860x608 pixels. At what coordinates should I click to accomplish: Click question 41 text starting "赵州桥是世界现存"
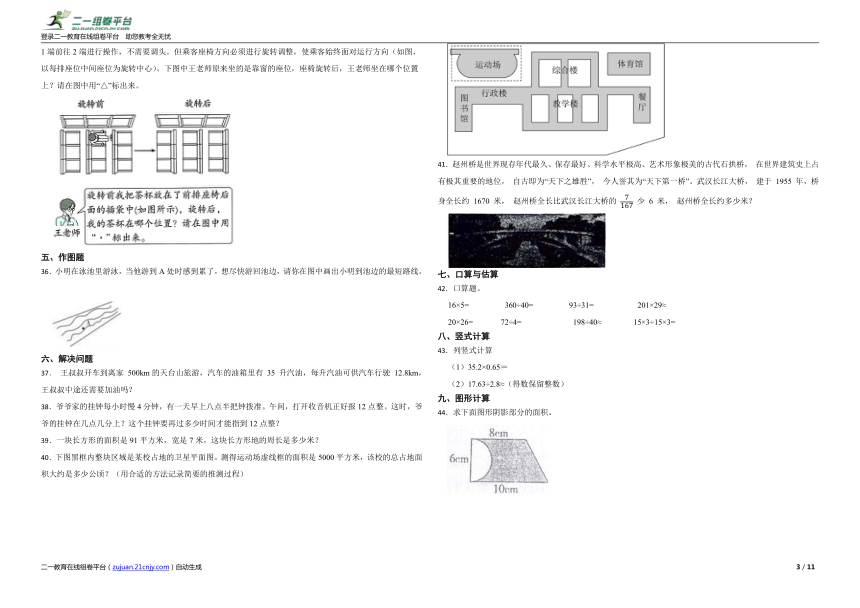(628, 183)
